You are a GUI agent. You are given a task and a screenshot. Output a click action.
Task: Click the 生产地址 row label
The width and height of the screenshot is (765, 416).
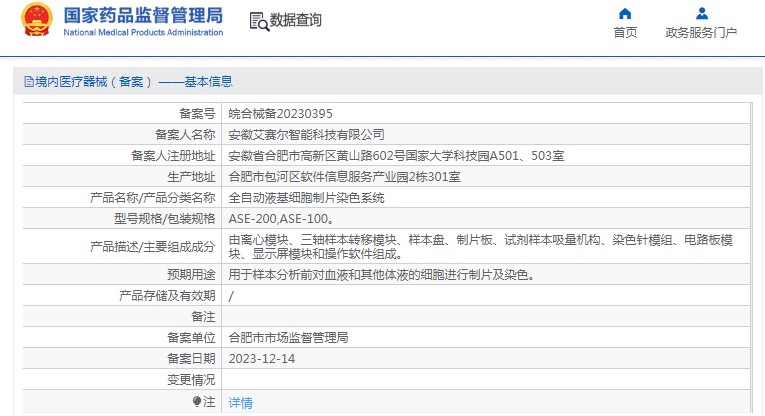[x=191, y=177]
